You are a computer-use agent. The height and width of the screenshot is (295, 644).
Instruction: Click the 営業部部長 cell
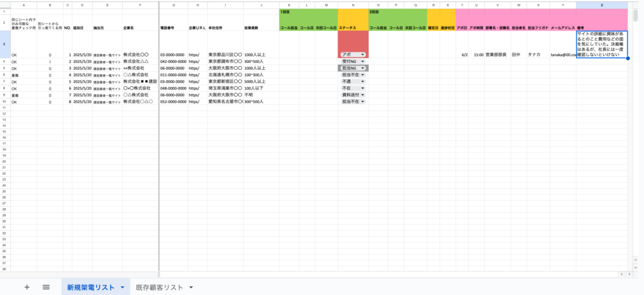pos(496,55)
